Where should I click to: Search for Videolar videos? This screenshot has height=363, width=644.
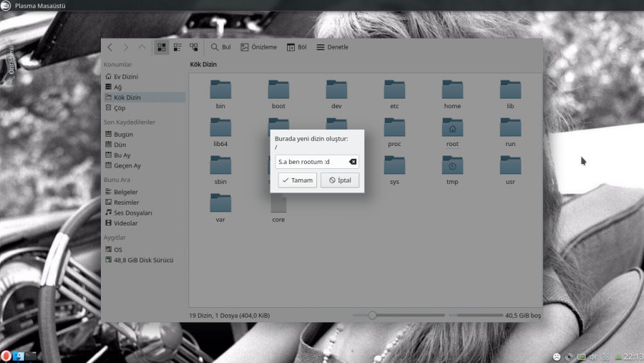pos(143,223)
